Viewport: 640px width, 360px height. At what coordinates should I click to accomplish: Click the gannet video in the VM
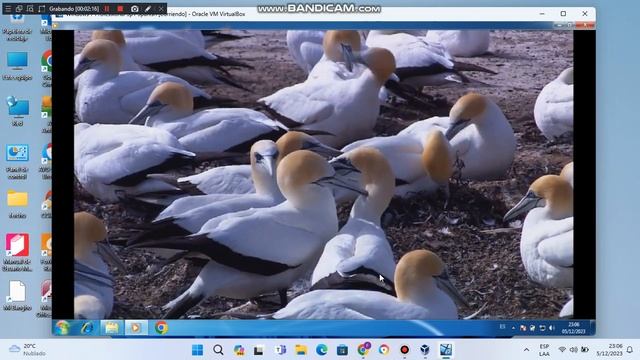(323, 174)
